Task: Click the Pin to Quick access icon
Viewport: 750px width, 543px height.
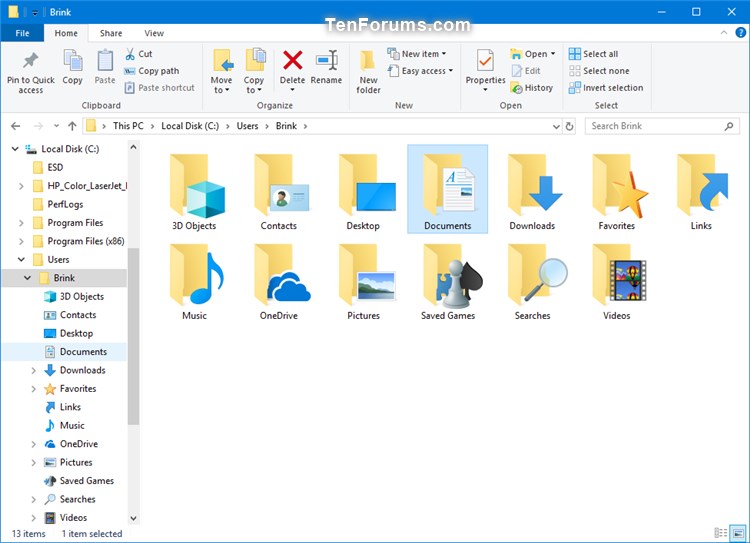Action: 30,70
